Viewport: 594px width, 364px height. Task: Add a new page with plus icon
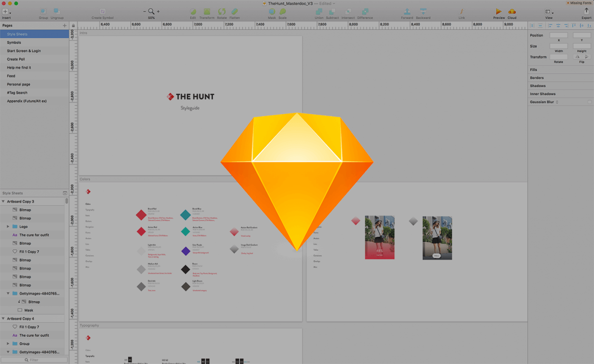click(x=64, y=25)
